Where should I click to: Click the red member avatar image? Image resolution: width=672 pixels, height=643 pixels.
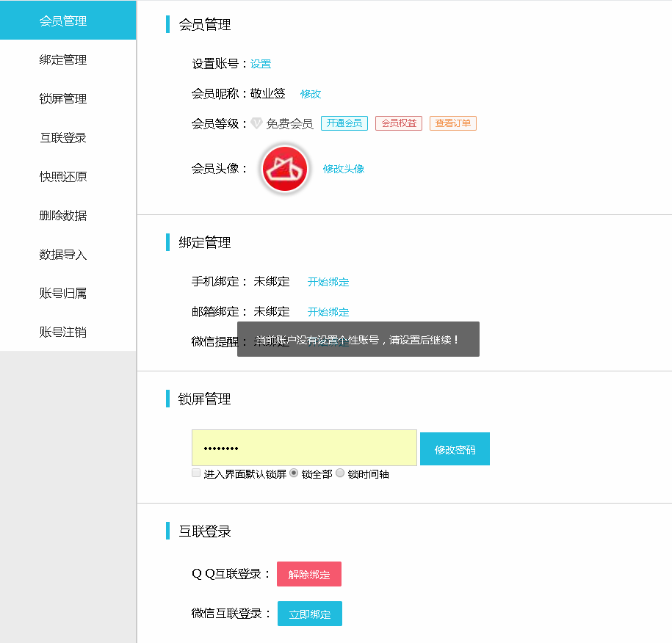click(x=285, y=169)
